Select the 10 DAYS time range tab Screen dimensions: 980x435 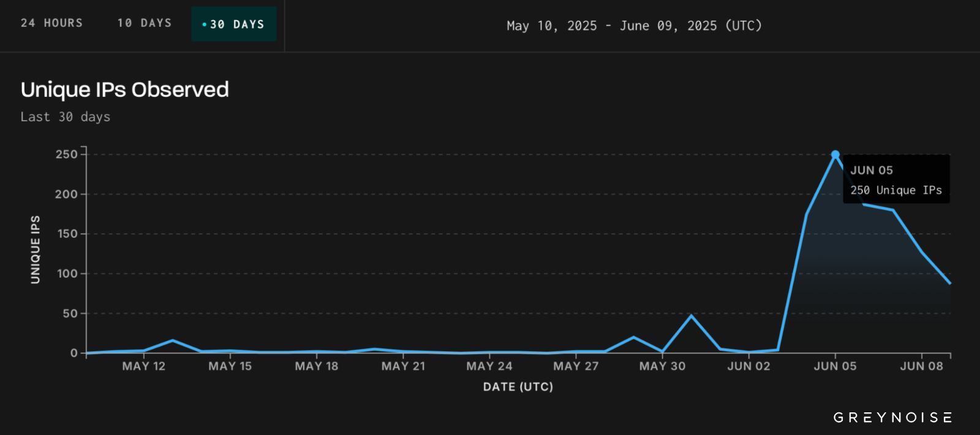pos(145,23)
